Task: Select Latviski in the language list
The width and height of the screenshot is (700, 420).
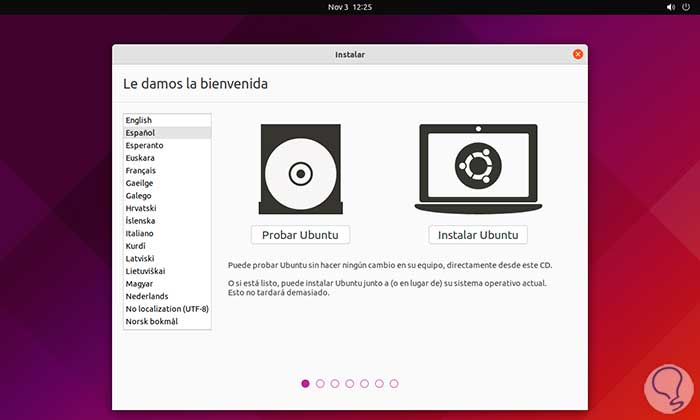Action: 167,258
